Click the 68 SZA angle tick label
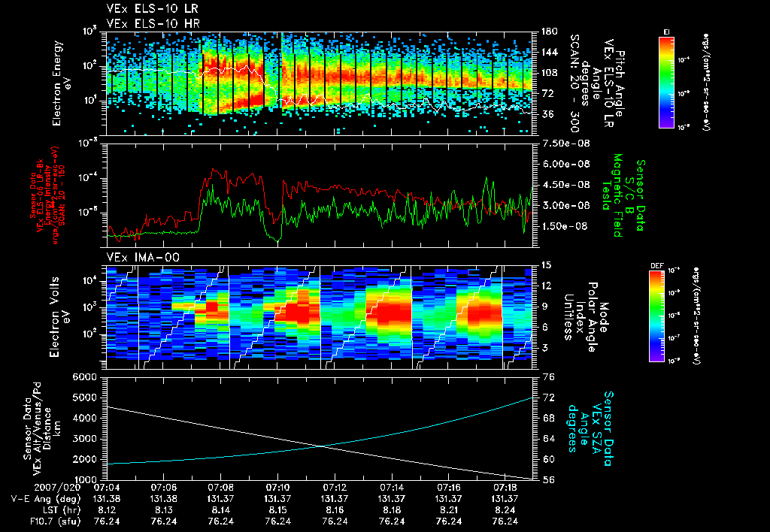The image size is (770, 532). pos(549,419)
